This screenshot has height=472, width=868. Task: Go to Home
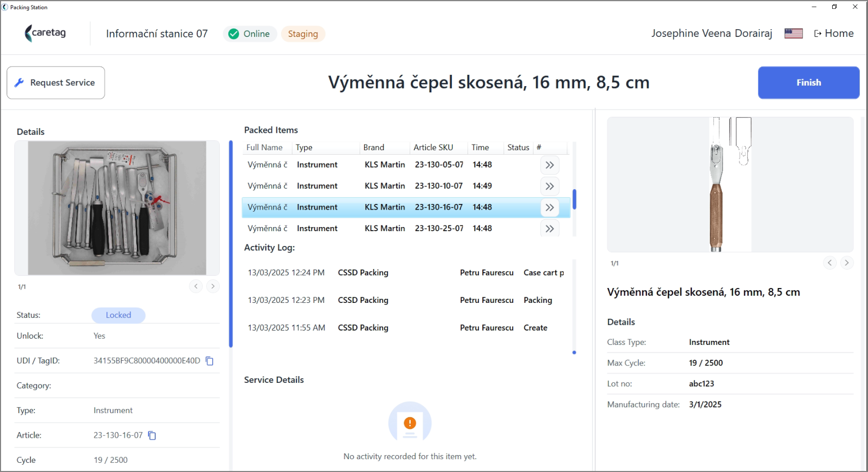pyautogui.click(x=834, y=33)
